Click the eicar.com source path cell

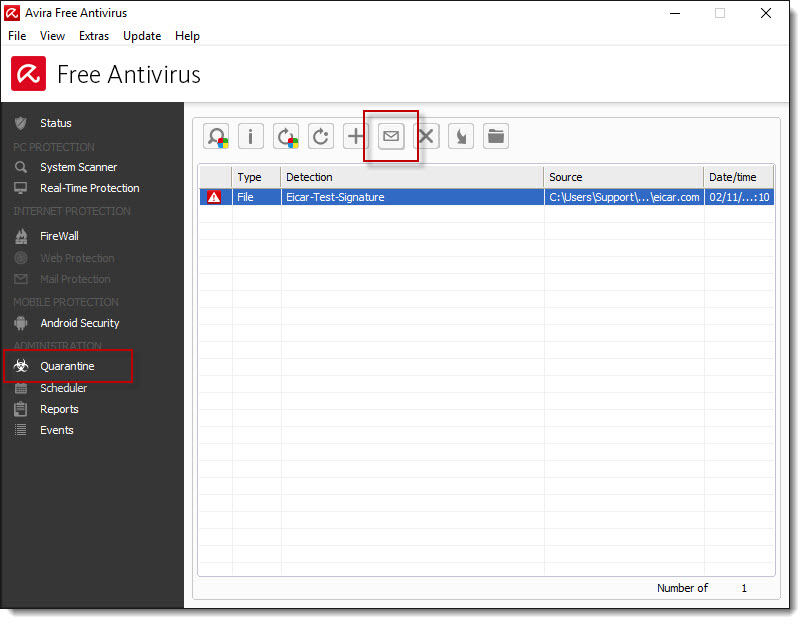(624, 197)
